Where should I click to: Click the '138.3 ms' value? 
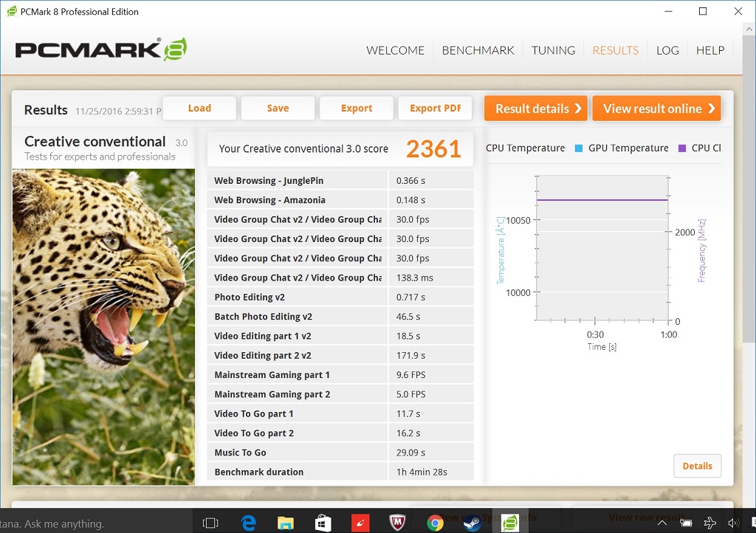click(x=415, y=278)
